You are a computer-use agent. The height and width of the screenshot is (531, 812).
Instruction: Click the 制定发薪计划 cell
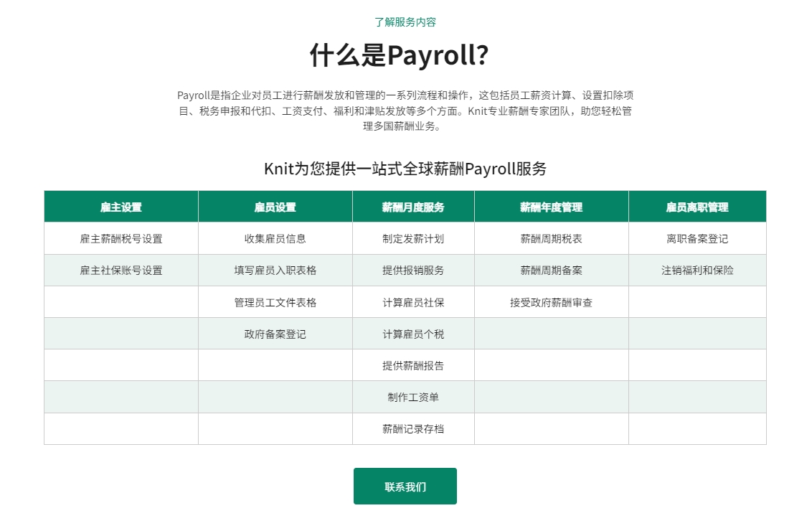pyautogui.click(x=413, y=239)
